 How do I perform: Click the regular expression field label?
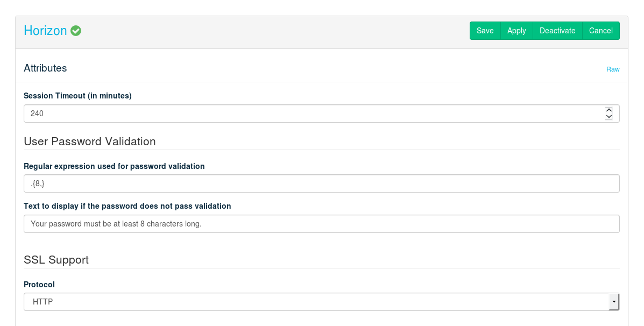114,166
